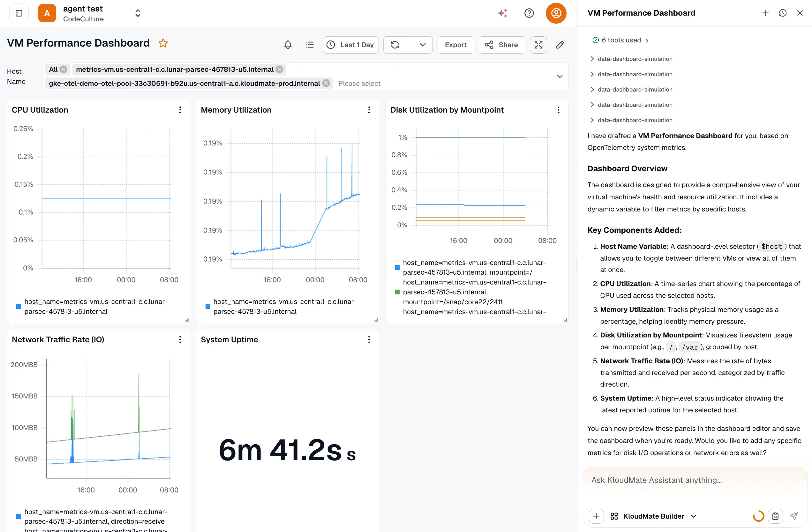
Task: Click the Share button
Action: [x=501, y=45]
